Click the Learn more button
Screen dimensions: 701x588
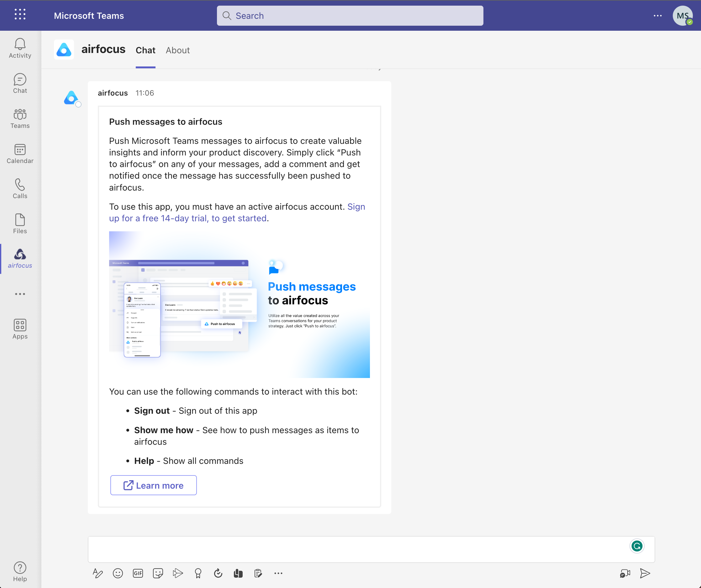coord(154,485)
